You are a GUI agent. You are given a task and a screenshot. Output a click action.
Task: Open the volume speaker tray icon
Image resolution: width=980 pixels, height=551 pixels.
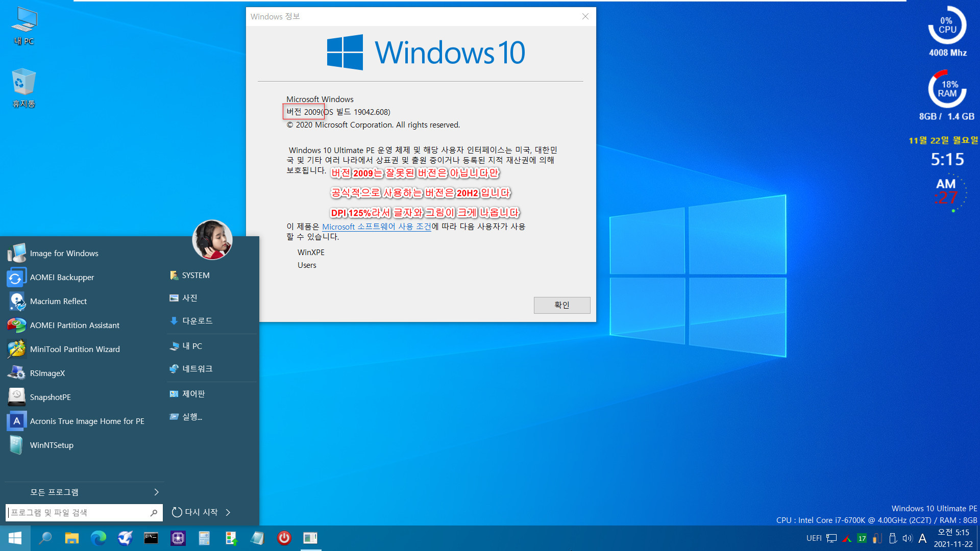(x=907, y=538)
